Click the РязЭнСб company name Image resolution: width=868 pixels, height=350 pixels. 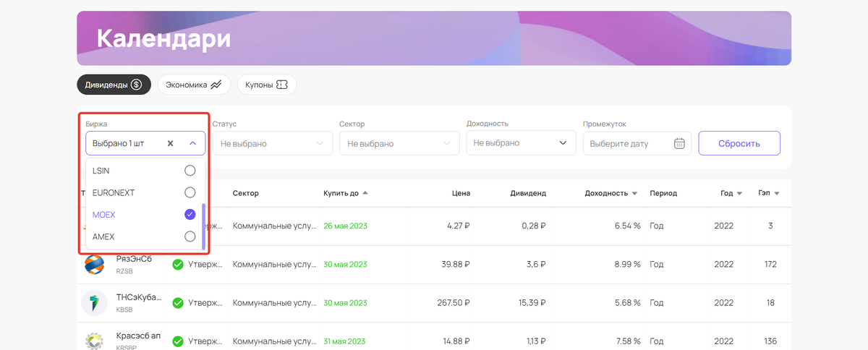134,259
